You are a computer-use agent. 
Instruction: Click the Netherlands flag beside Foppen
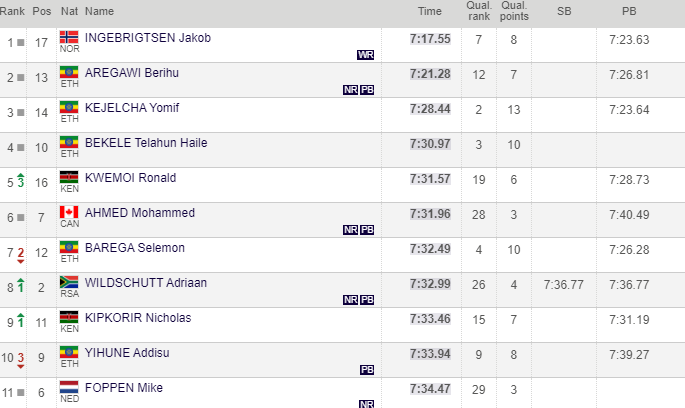pos(69,387)
